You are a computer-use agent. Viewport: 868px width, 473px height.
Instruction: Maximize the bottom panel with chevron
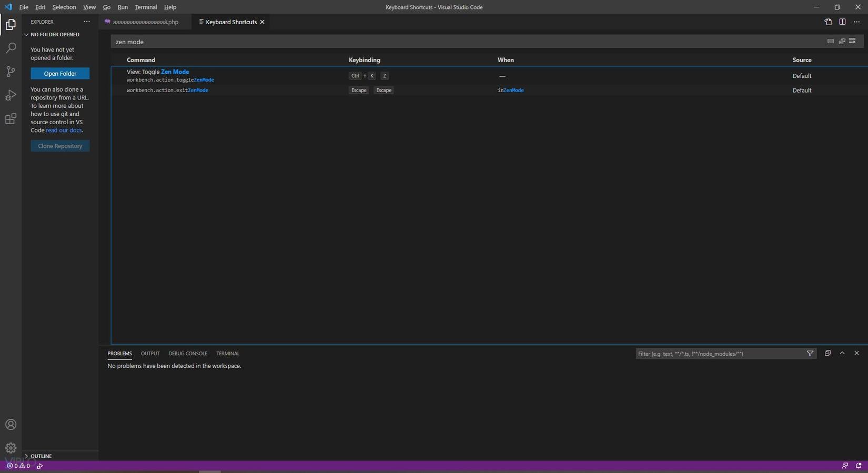pos(842,353)
